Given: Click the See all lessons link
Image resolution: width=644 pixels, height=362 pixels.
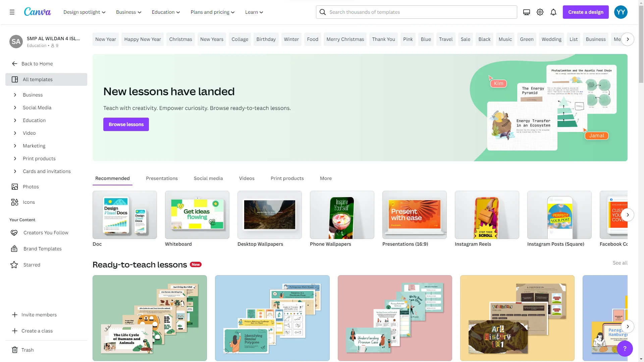Looking at the screenshot, I should (620, 263).
